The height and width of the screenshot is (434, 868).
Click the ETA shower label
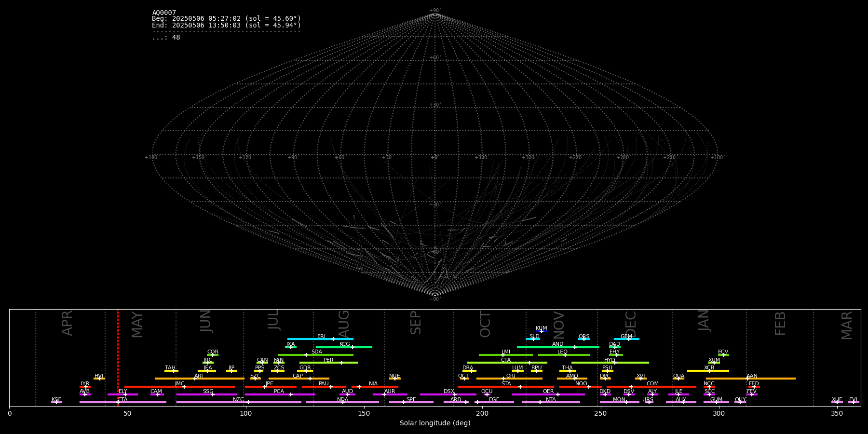click(123, 400)
